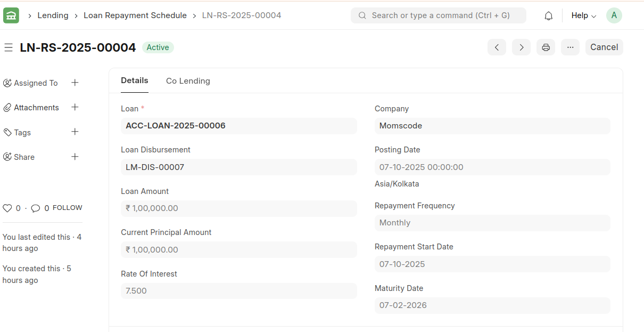Add an assignee with plus icon

[75, 83]
